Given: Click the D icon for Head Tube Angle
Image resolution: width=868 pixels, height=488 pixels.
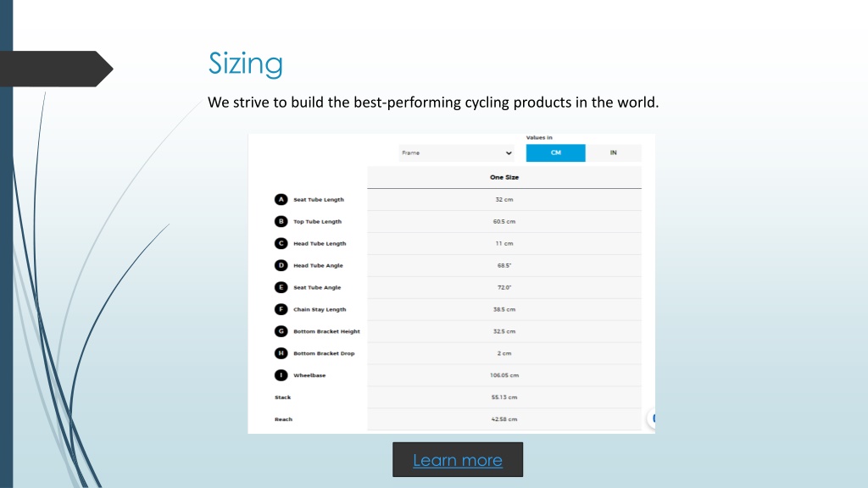Looking at the screenshot, I should 281,265.
